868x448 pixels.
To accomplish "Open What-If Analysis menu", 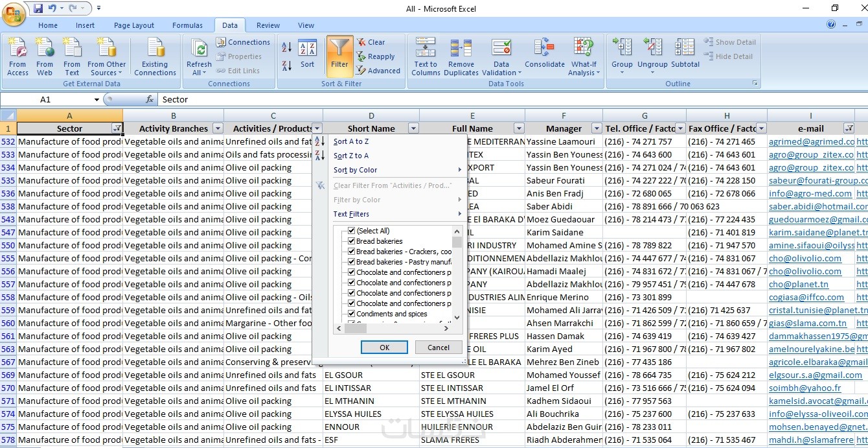I will 584,56.
